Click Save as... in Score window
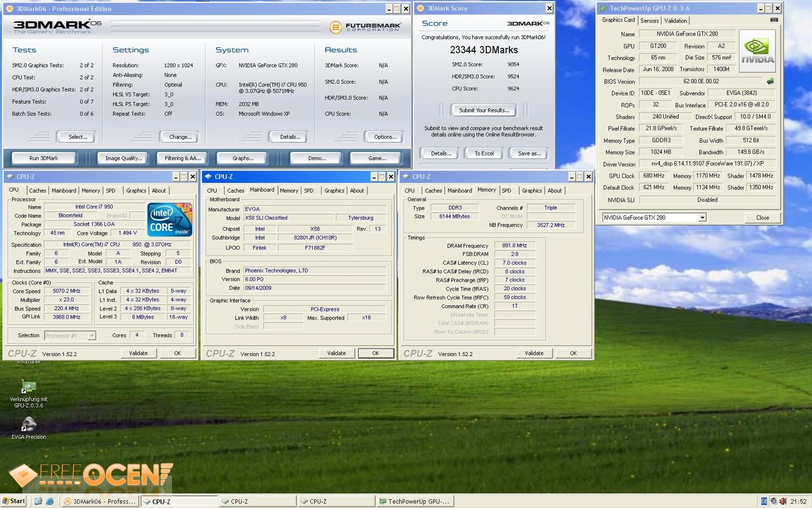Image resolution: width=812 pixels, height=508 pixels. click(529, 153)
